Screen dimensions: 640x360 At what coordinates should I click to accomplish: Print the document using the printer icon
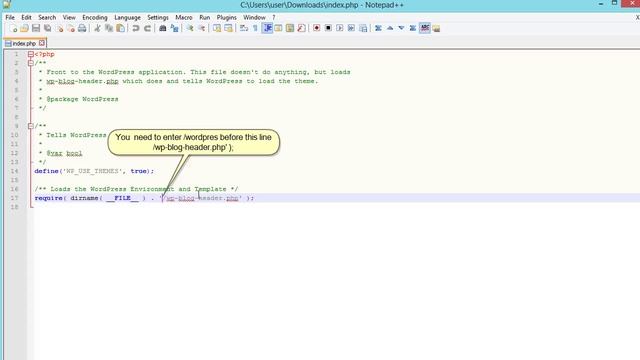[x=82, y=28]
